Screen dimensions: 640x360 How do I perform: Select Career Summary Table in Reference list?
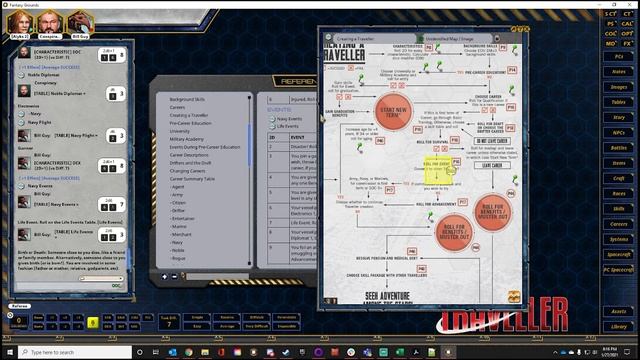[x=192, y=179]
